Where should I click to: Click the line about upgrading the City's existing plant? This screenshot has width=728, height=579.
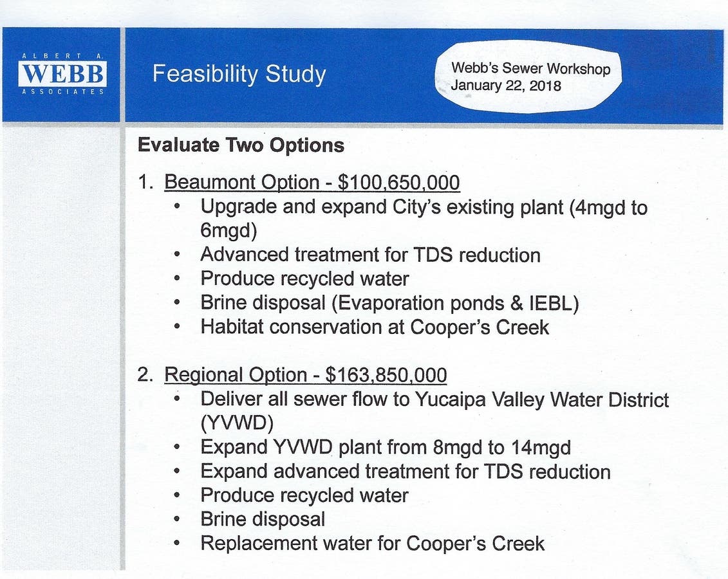(424, 207)
